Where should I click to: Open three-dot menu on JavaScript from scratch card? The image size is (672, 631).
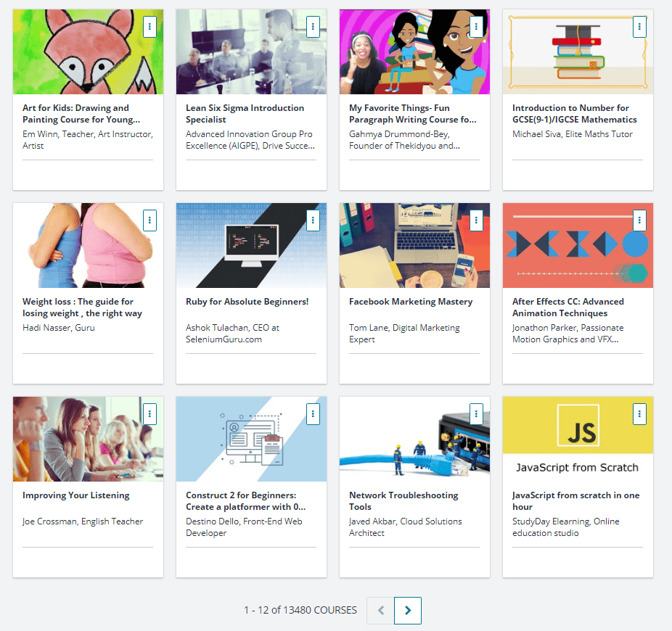pyautogui.click(x=639, y=414)
